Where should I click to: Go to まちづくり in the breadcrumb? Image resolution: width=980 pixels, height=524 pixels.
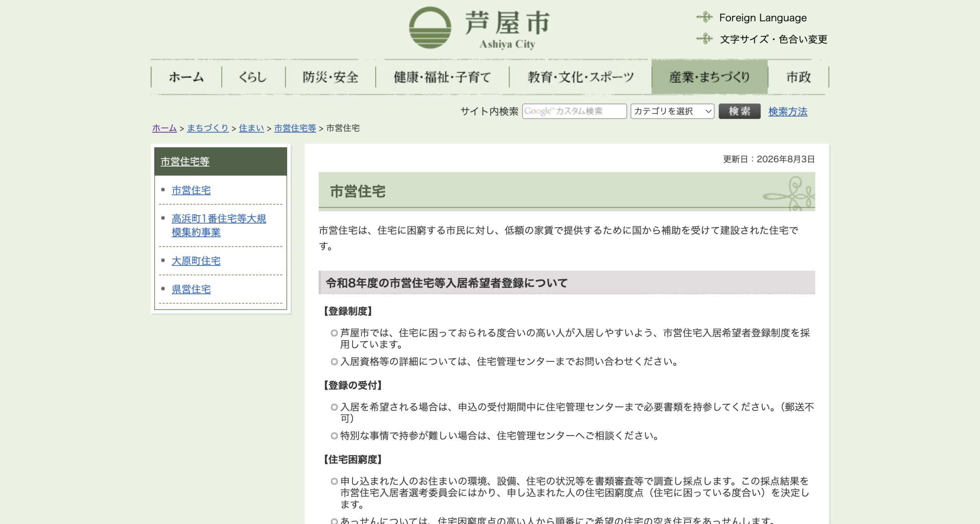pyautogui.click(x=207, y=128)
